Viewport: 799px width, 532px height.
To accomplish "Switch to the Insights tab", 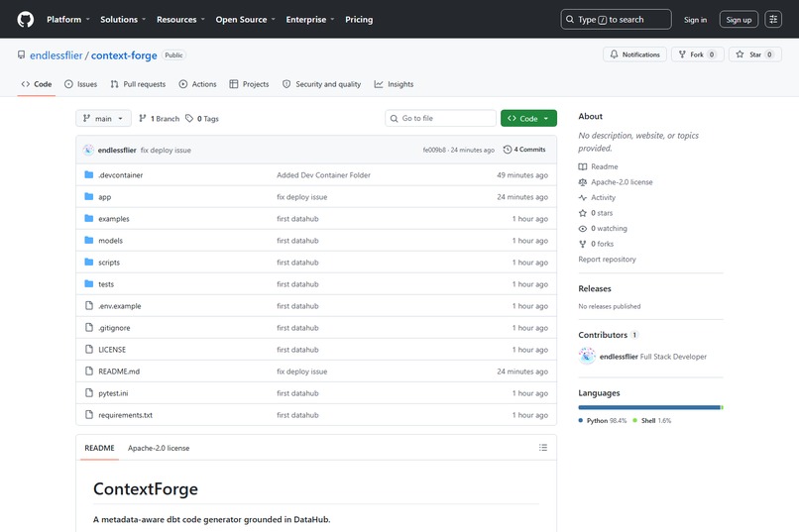I will click(394, 84).
